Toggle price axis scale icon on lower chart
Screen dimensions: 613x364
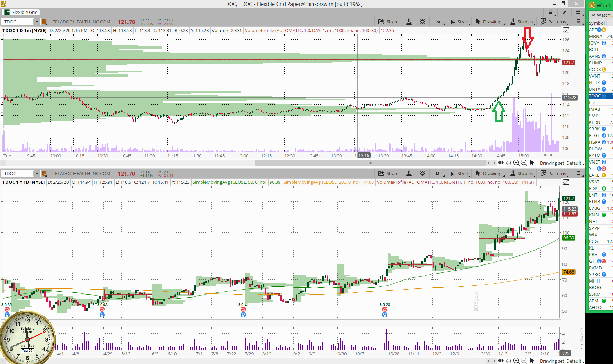pos(566,182)
